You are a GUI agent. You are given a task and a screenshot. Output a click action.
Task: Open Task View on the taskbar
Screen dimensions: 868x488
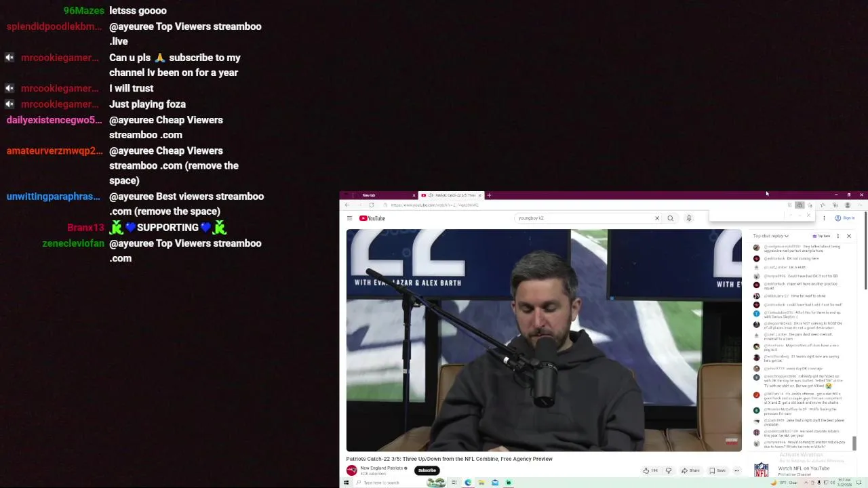coord(454,483)
